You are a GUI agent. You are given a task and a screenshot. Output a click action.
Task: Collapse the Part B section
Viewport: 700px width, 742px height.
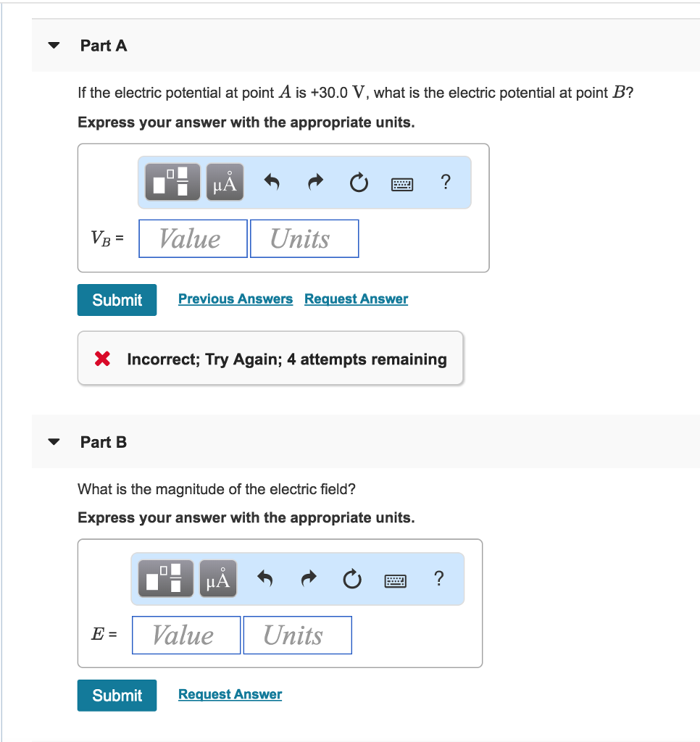tap(54, 441)
